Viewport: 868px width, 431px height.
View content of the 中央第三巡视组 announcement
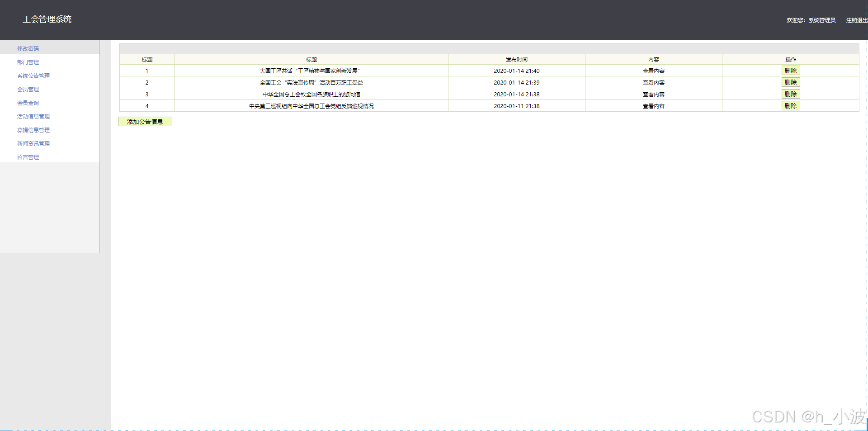[x=653, y=106]
